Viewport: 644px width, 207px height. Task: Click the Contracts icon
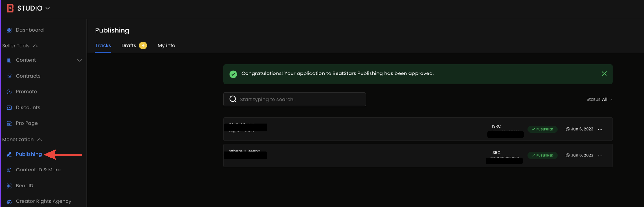click(x=9, y=76)
